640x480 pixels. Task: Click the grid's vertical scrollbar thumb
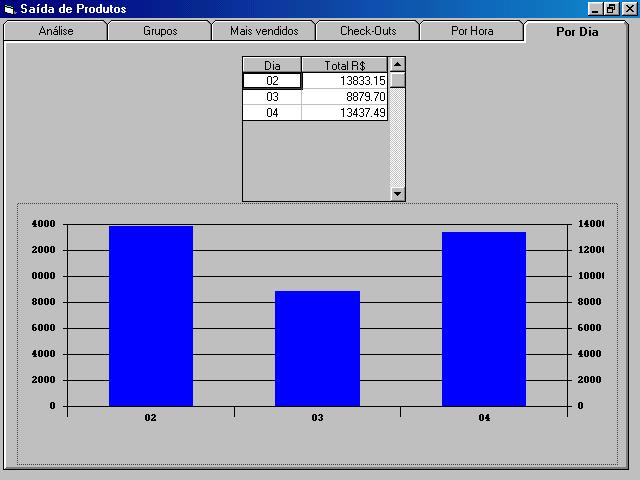(x=397, y=81)
